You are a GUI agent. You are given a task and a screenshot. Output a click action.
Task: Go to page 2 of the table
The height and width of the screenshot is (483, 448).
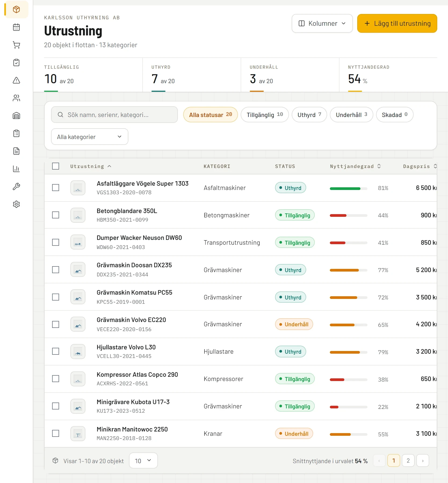coord(408,461)
